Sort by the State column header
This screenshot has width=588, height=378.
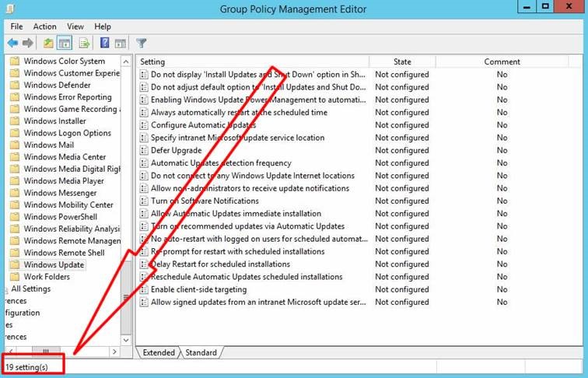[402, 61]
